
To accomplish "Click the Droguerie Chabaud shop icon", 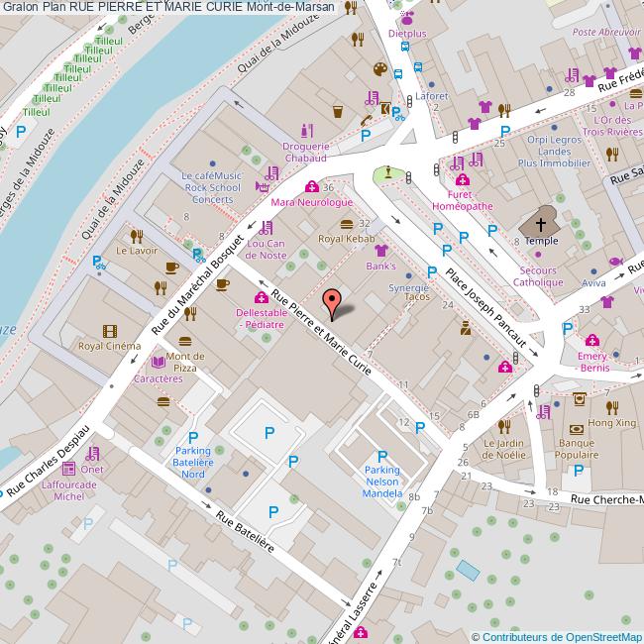I will tap(306, 130).
